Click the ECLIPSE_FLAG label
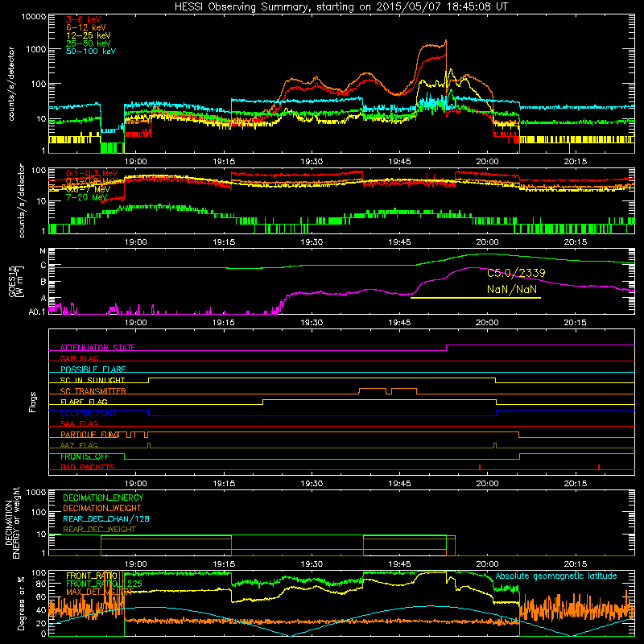Viewport: 644px width, 644px height. coord(88,413)
